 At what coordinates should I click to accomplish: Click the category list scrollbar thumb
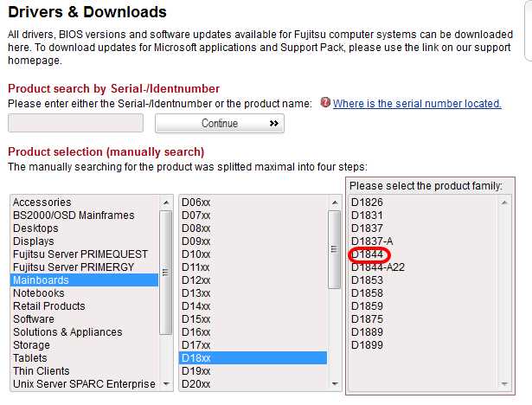coord(165,273)
